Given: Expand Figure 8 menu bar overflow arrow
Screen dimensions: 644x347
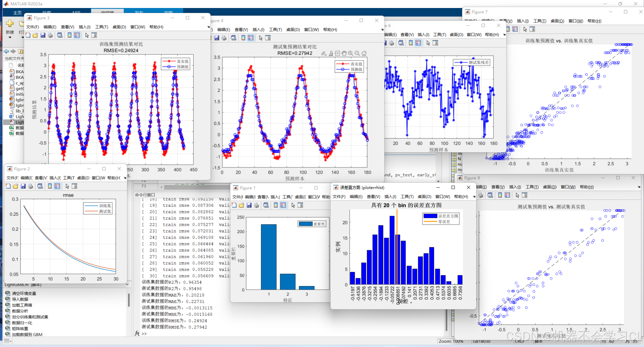Looking at the screenshot, I should tap(639, 187).
